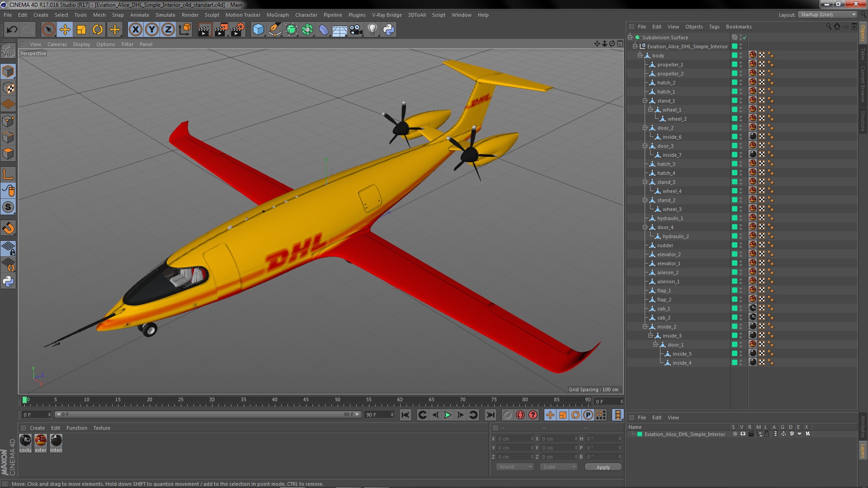Screen dimensions: 868x488
Task: Toggle layer visibility eye for Eviation_Alice layer
Action: point(743,434)
